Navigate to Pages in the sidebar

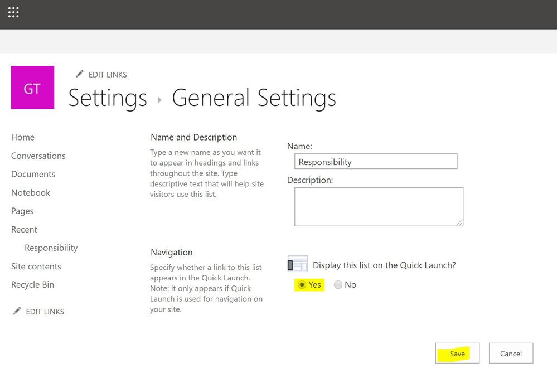click(x=22, y=211)
